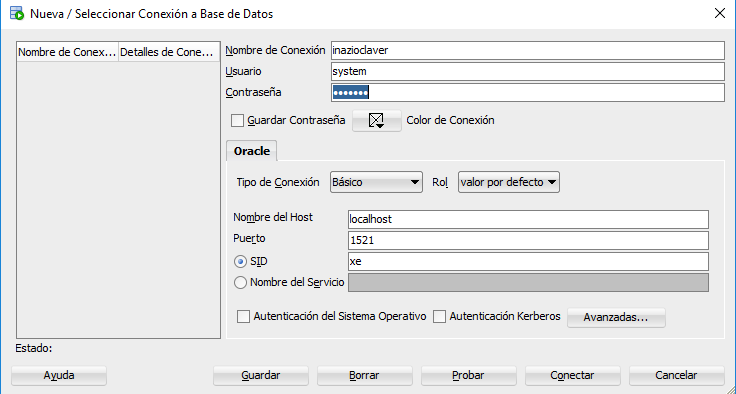Screen dimensions: 736x394
Task: Click the database connection window title icon
Action: (17, 13)
